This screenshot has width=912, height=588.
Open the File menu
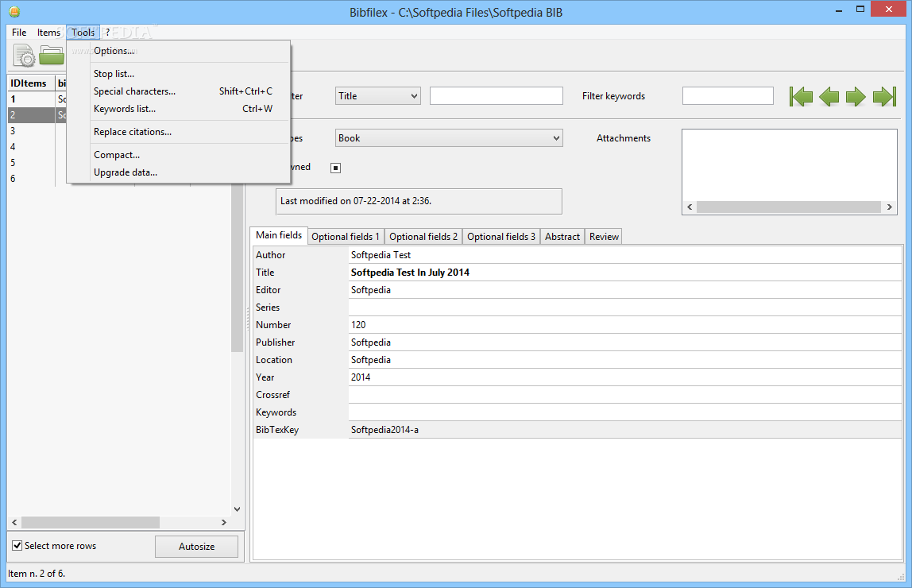pyautogui.click(x=19, y=33)
